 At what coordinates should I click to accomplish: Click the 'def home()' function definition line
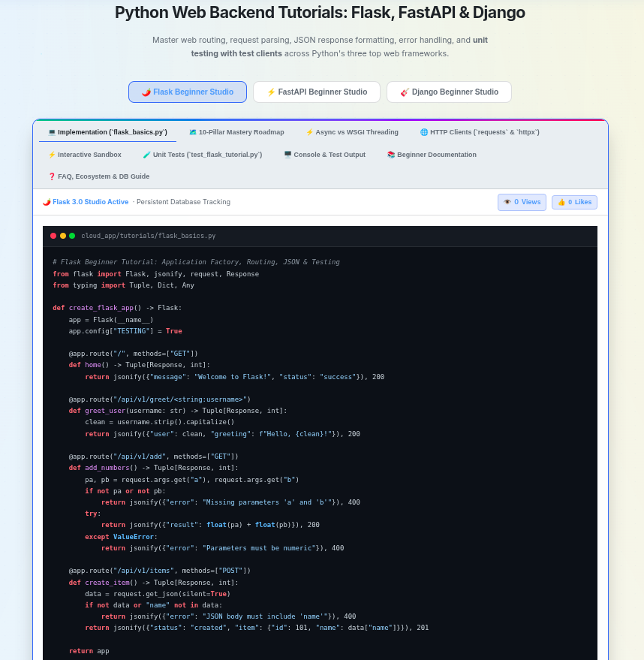coord(139,365)
